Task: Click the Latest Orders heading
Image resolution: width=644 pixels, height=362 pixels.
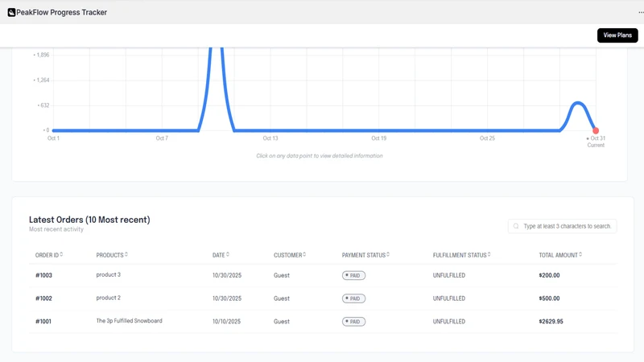Action: click(x=89, y=220)
